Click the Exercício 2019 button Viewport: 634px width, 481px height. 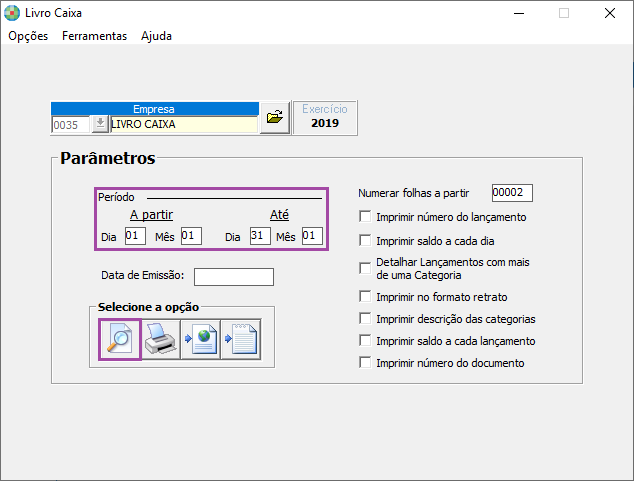[325, 118]
